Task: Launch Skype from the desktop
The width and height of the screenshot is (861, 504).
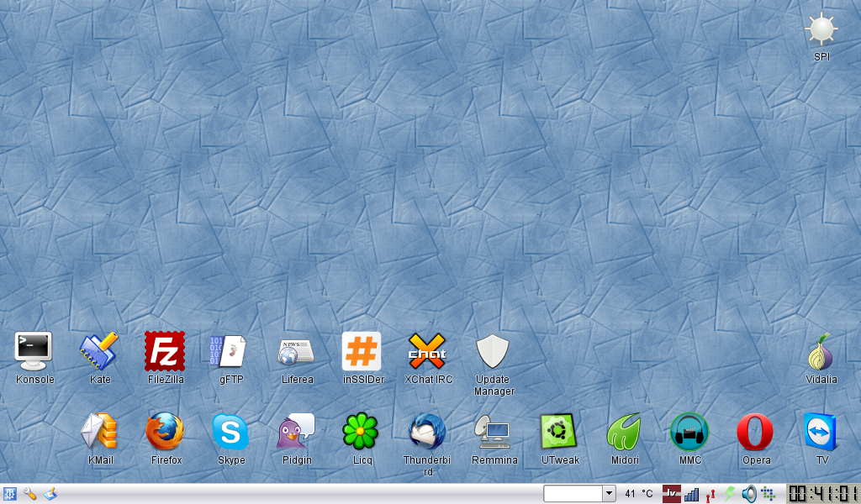Action: [x=230, y=432]
